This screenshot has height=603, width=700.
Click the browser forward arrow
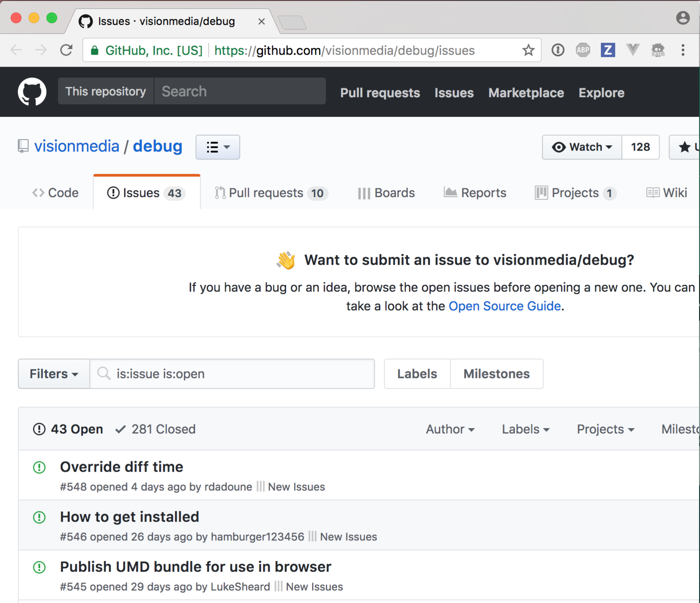click(41, 50)
